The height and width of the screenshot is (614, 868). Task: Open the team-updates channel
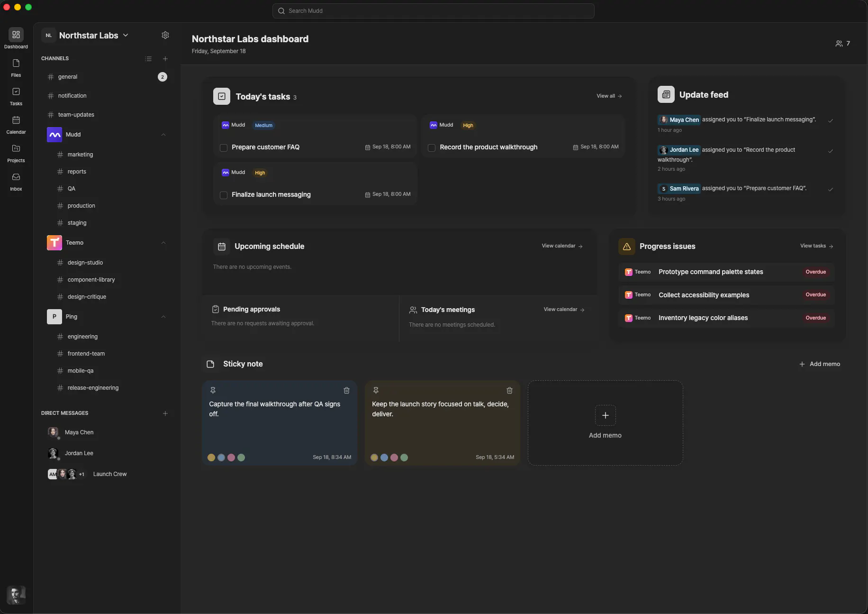(107, 115)
